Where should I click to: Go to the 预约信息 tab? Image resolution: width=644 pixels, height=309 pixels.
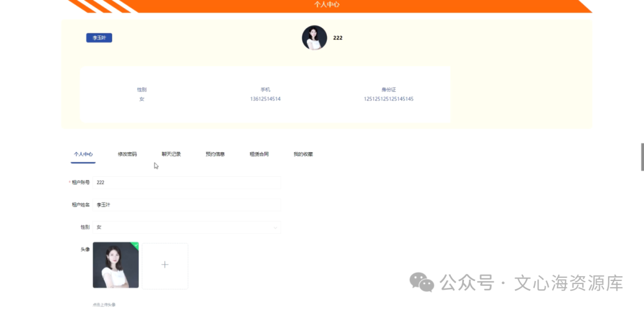click(x=215, y=155)
